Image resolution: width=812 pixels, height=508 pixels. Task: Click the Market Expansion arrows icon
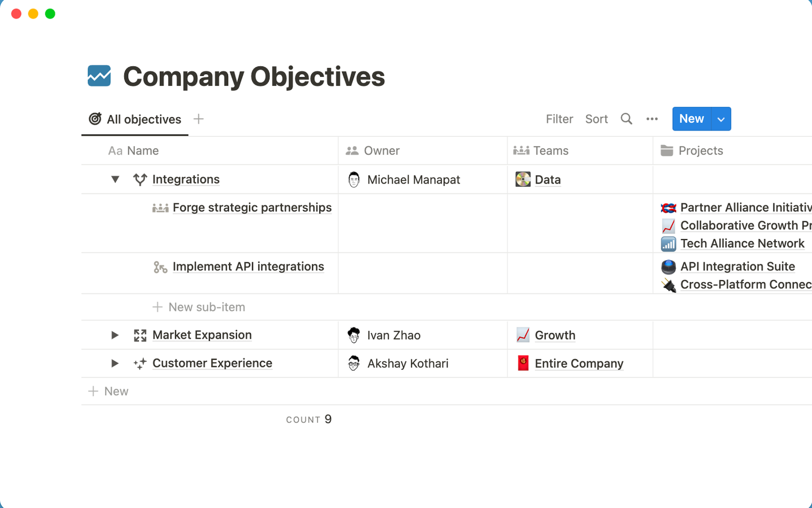coord(140,335)
